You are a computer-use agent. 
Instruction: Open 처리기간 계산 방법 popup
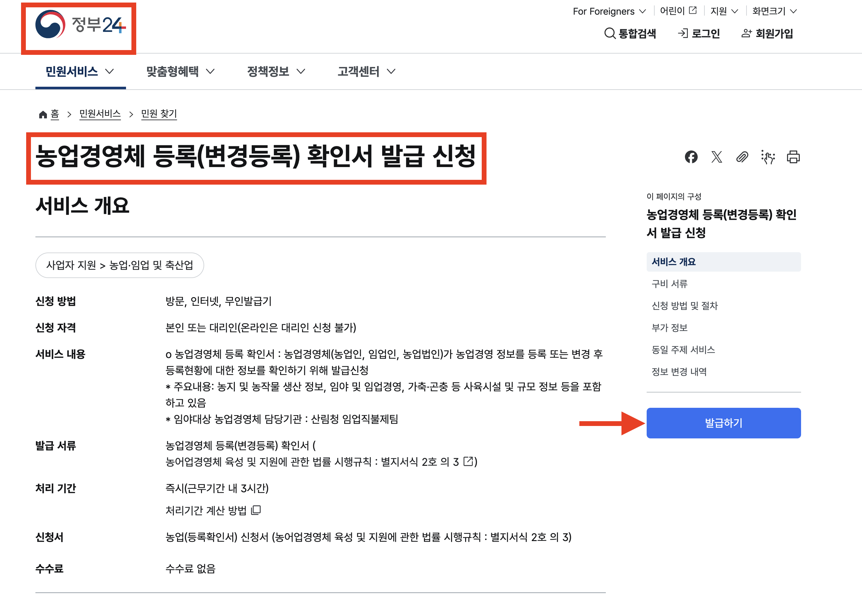pos(213,510)
